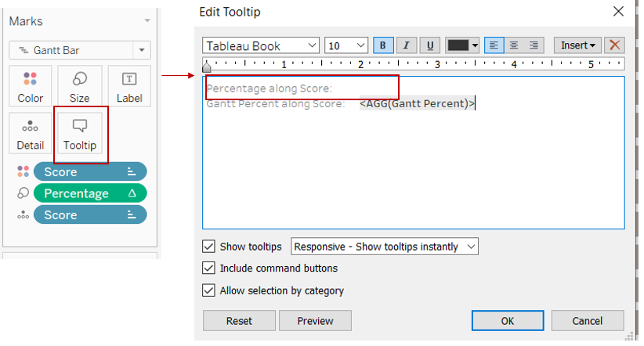This screenshot has height=346, width=644.
Task: Expand the Gantt Bar mark type dropdown
Action: click(79, 50)
